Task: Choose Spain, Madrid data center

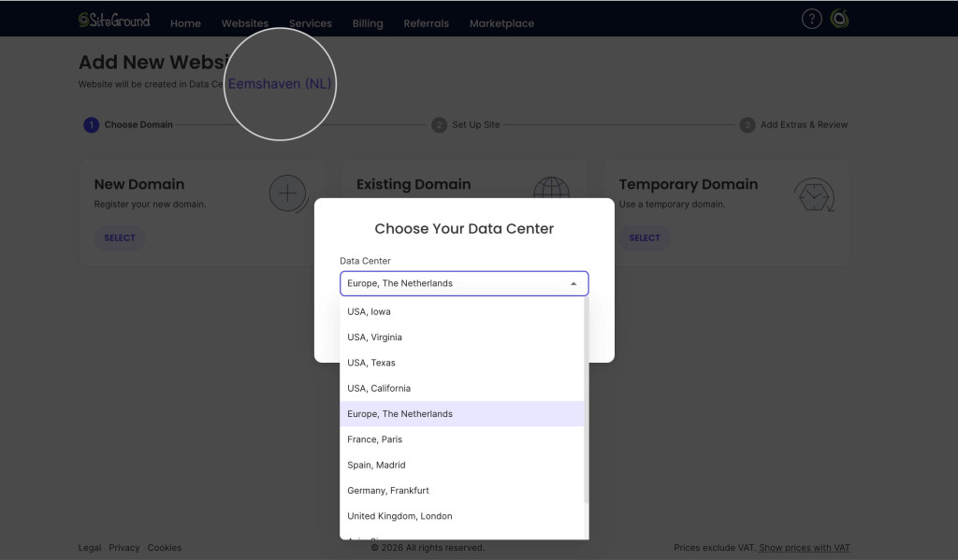Action: (462, 466)
